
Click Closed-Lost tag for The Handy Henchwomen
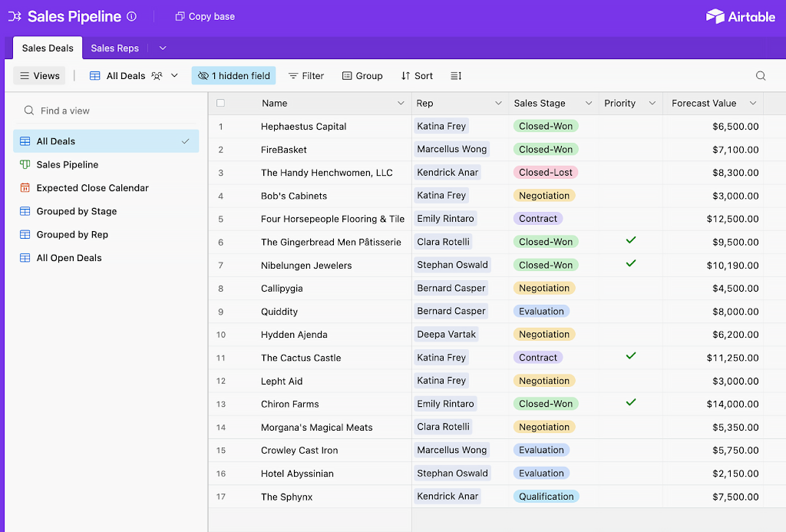pyautogui.click(x=546, y=173)
